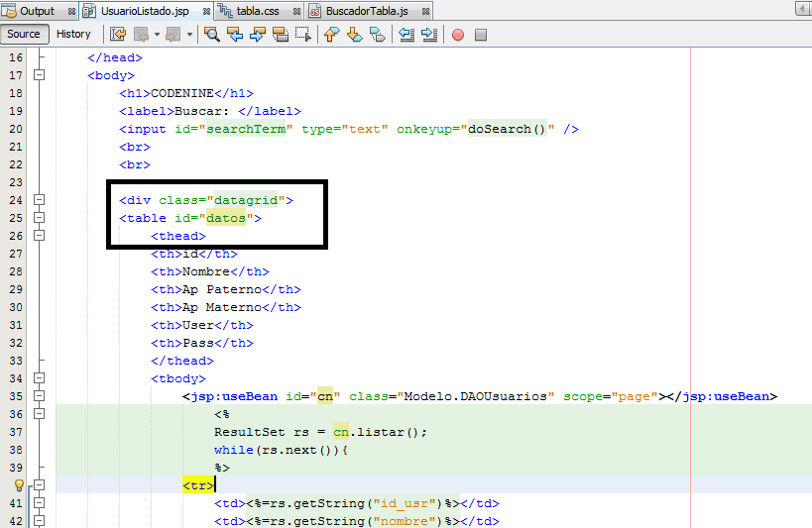Collapse the thead fold on line 26

coord(39,236)
